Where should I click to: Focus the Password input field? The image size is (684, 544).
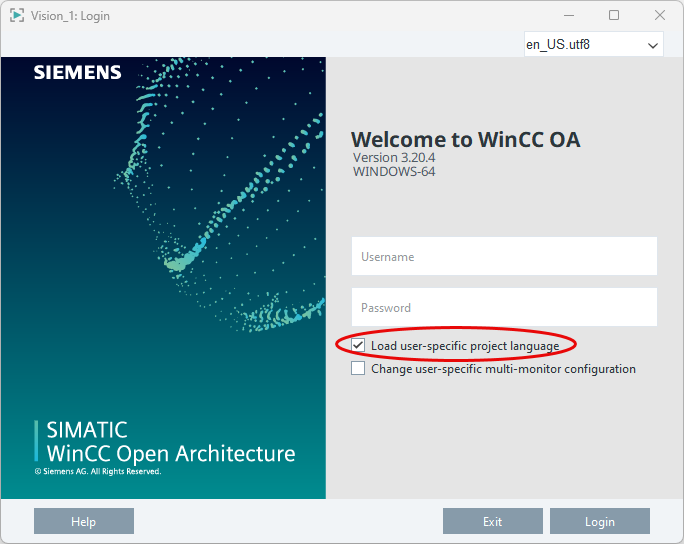coord(504,307)
